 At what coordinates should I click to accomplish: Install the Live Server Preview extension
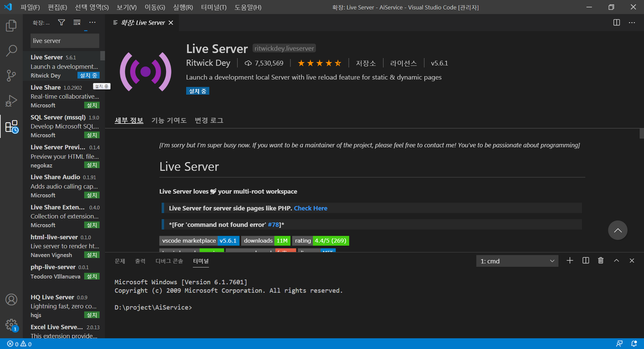[92, 165]
